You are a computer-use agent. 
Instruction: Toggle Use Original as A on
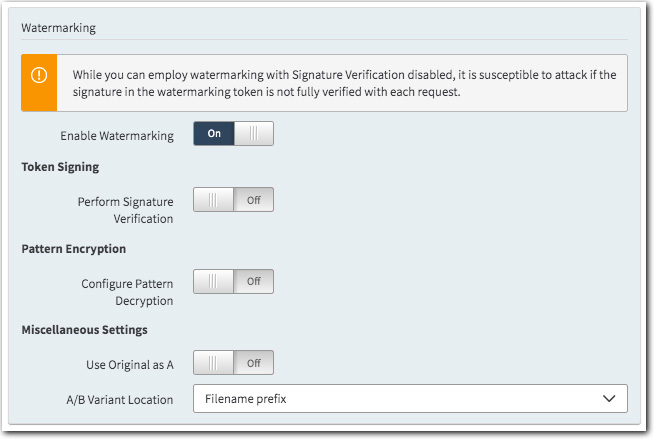(233, 363)
